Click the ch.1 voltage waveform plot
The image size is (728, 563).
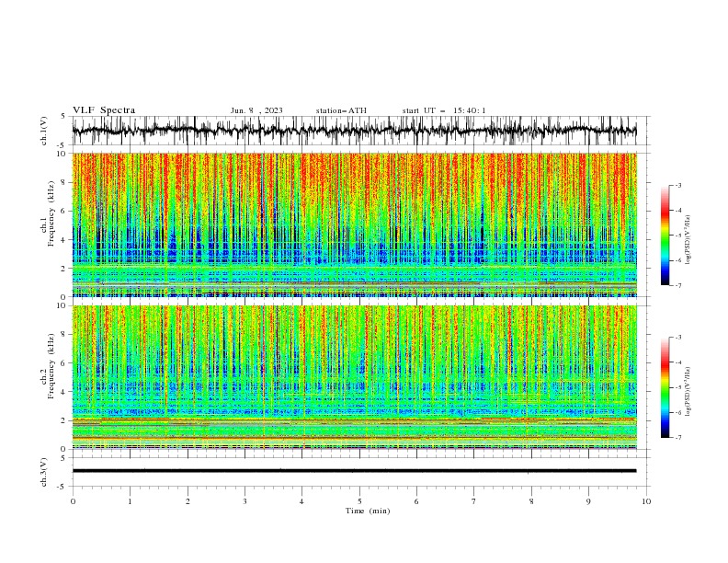pos(354,131)
